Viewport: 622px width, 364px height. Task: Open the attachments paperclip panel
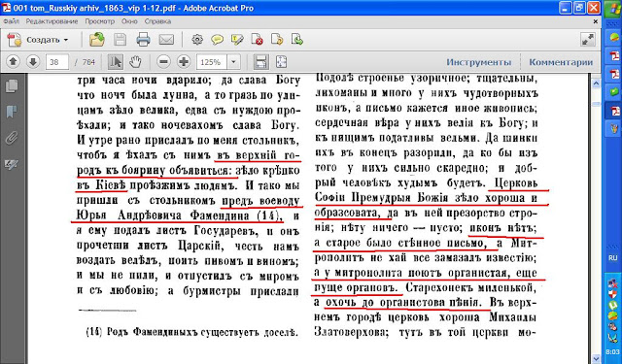pos(12,139)
